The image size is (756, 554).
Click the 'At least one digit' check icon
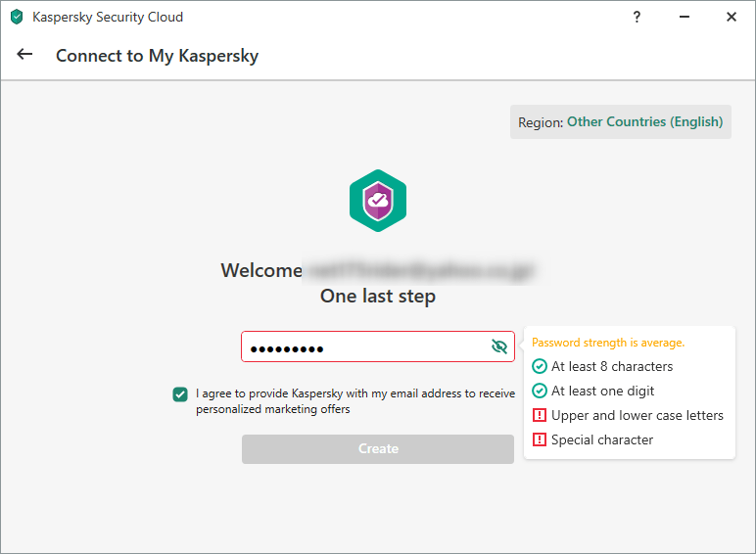[x=539, y=391]
